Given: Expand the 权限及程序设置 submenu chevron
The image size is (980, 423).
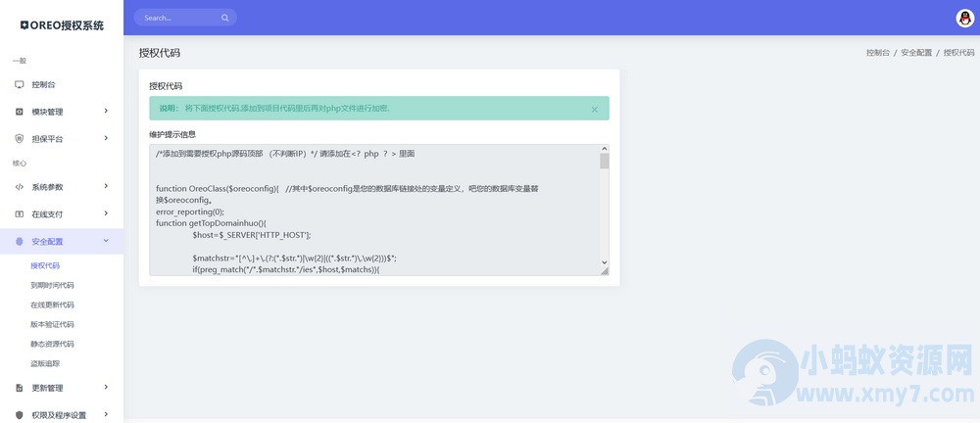Looking at the screenshot, I should tap(106, 413).
